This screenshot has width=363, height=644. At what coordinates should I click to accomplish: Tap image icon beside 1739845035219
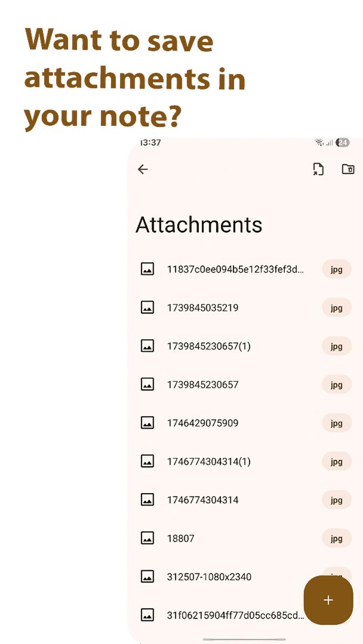[147, 307]
